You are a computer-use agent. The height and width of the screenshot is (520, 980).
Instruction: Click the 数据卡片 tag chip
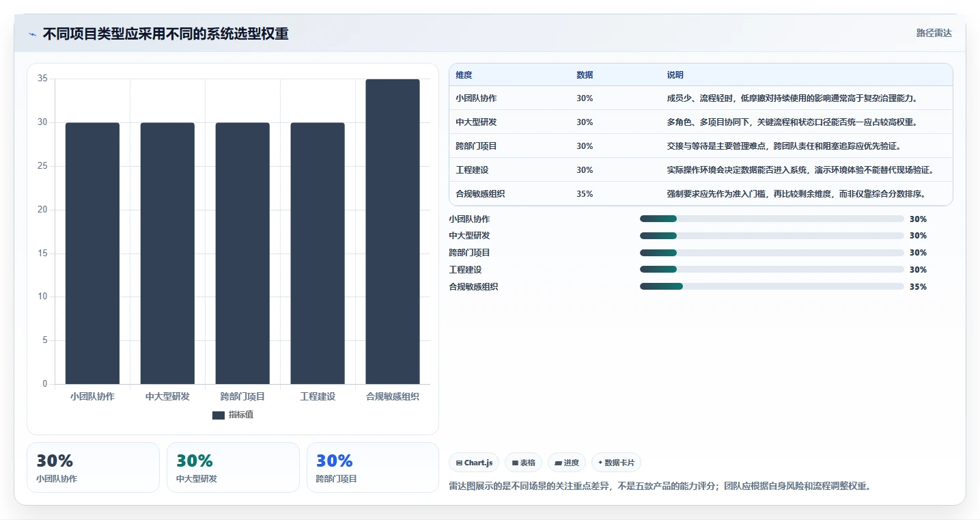click(616, 463)
